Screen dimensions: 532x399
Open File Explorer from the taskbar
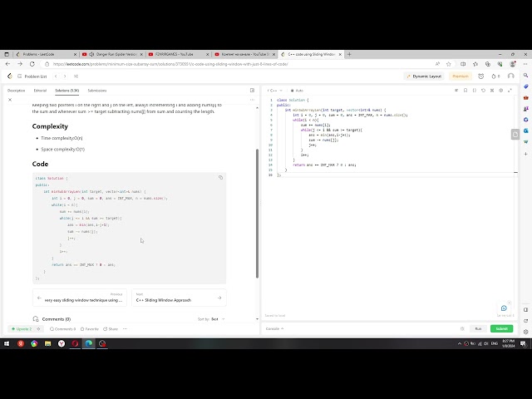click(x=48, y=343)
